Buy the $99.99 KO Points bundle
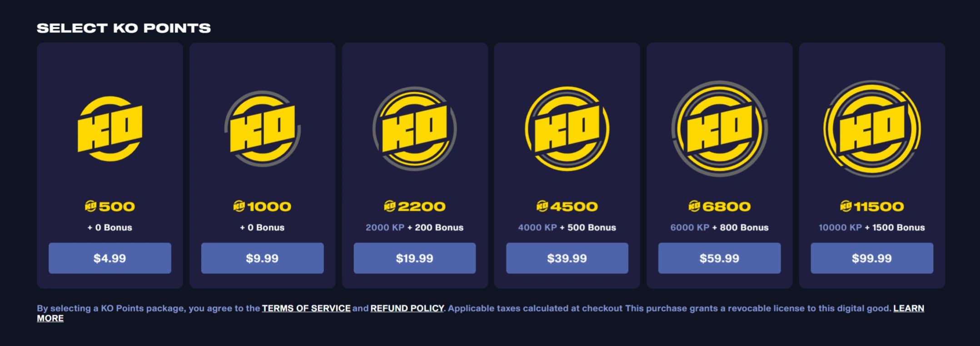Screen dimensions: 980x346 tap(872, 258)
